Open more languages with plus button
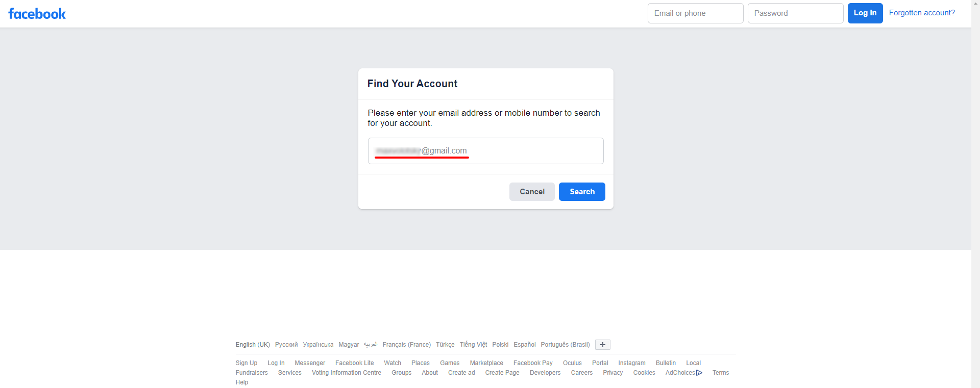Image resolution: width=980 pixels, height=388 pixels. [603, 345]
